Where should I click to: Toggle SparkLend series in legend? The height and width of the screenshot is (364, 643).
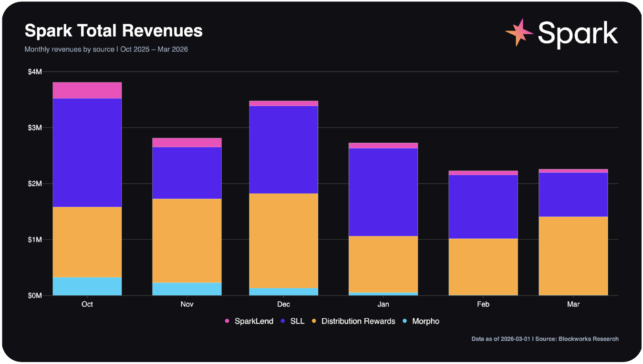[x=249, y=321]
